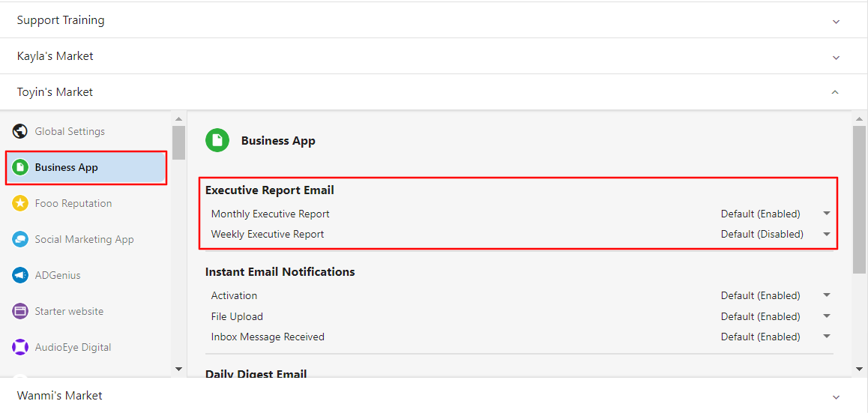Change File Upload notification setting
Viewport: 868px width, 413px height.
pos(776,316)
